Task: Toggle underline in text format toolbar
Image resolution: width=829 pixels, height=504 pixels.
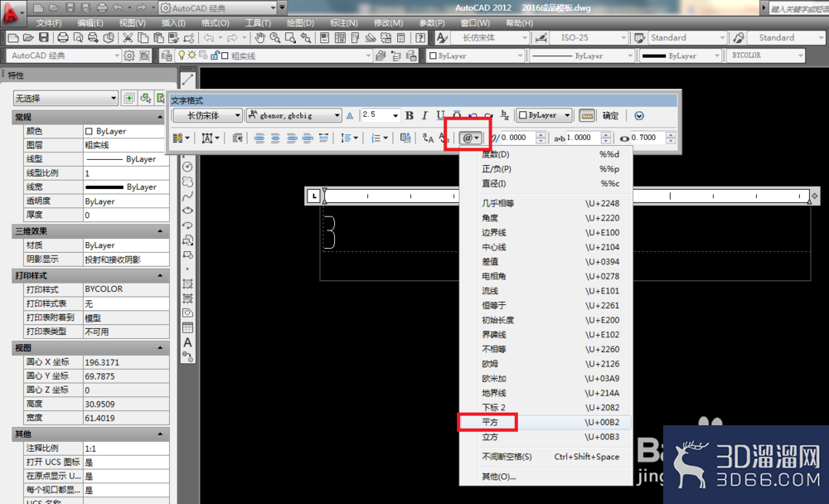Action: [440, 115]
